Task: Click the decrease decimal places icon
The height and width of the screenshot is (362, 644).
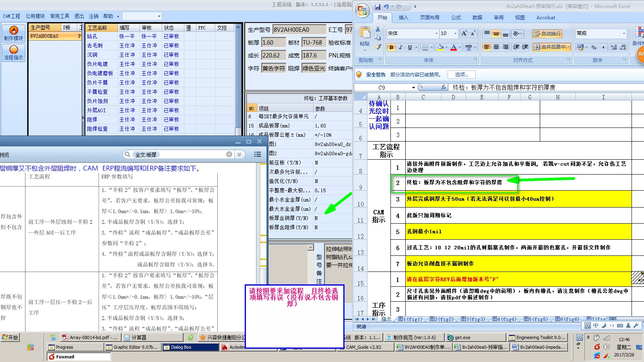Action: click(623, 47)
